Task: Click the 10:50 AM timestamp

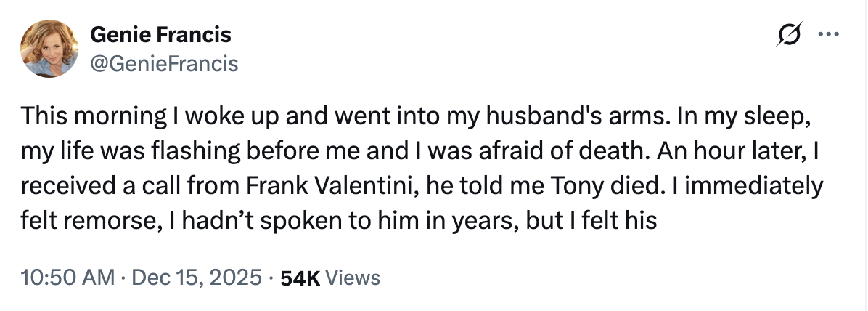Action: click(67, 277)
